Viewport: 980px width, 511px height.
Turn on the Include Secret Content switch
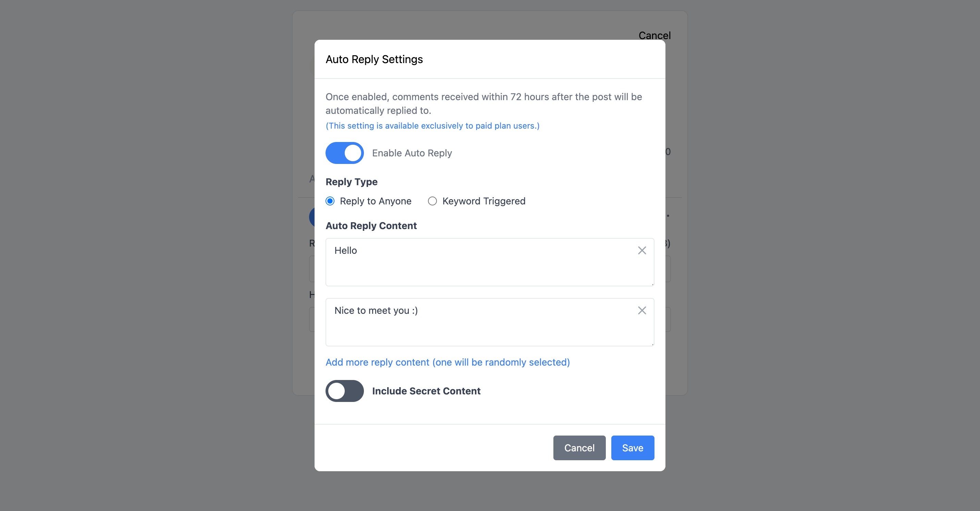(x=344, y=391)
